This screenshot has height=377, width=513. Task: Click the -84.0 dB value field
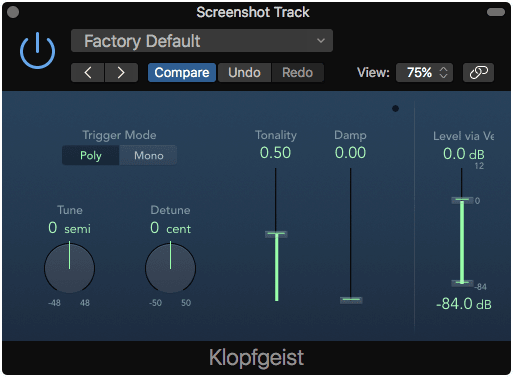pyautogui.click(x=464, y=304)
